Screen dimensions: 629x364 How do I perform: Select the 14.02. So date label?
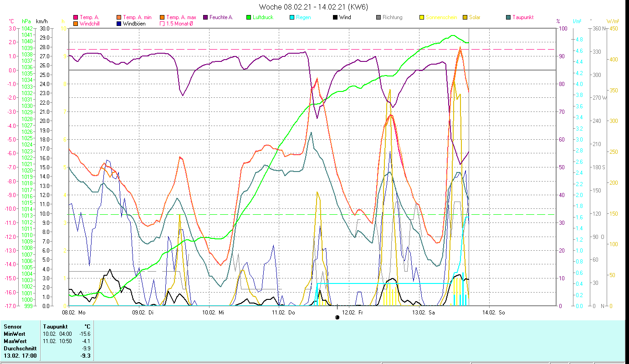pos(493,313)
